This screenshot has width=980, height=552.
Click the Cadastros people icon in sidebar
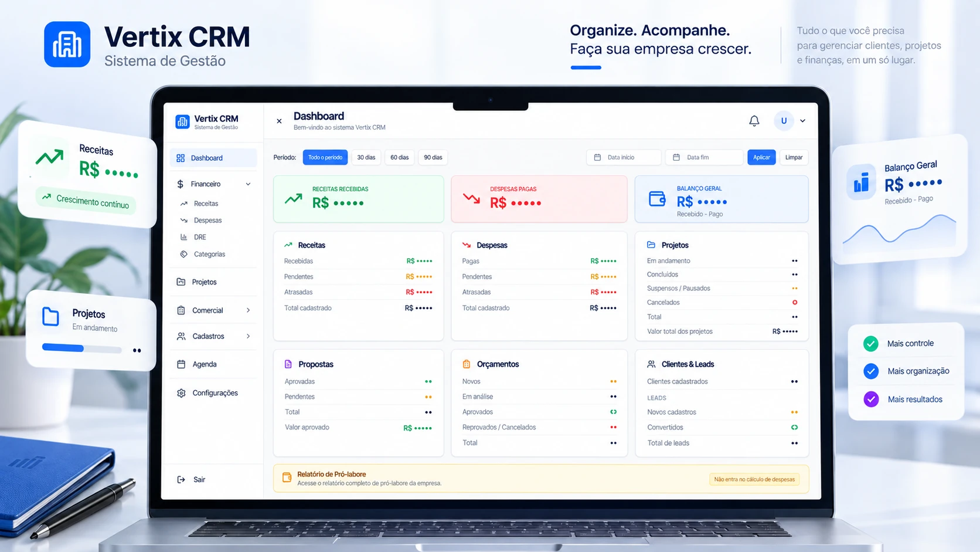[181, 336]
